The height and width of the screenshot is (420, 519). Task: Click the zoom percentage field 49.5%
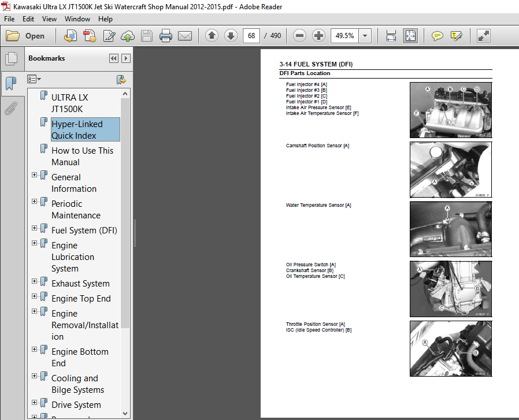click(x=344, y=36)
